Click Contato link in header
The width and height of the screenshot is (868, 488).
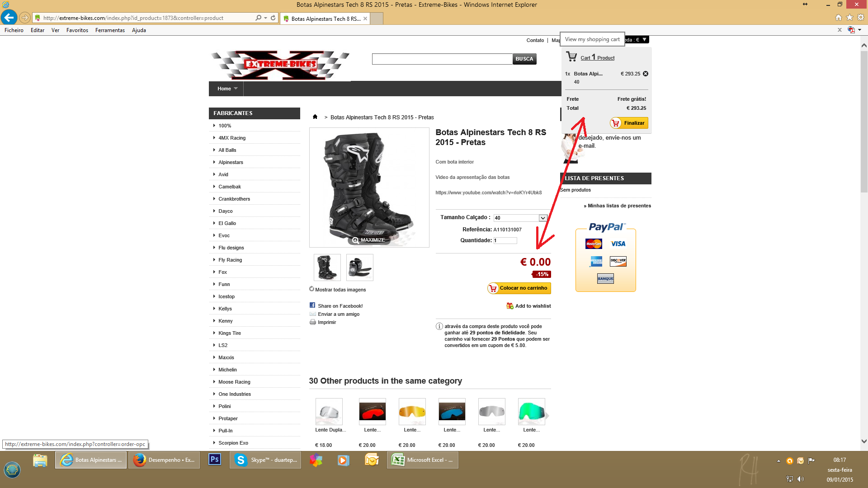[x=535, y=40]
